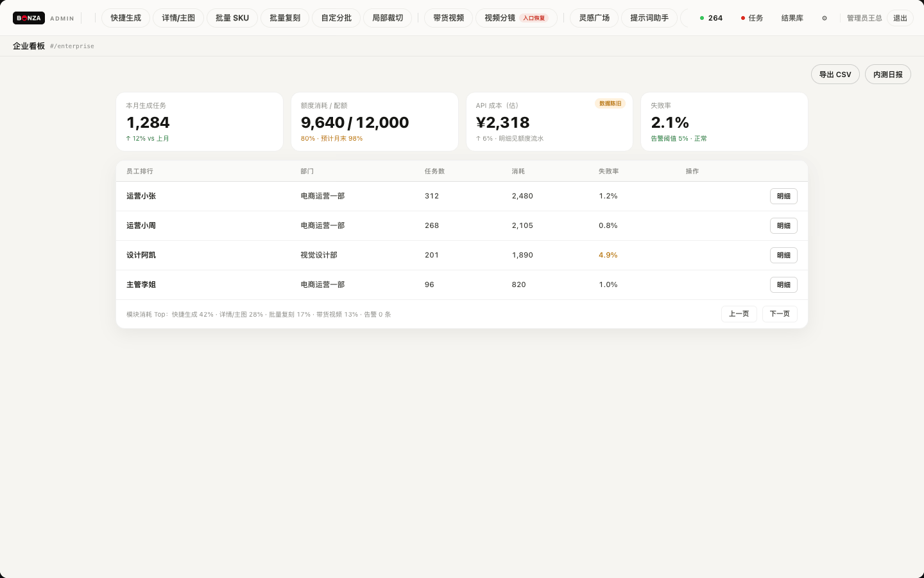The width and height of the screenshot is (924, 578).
Task: Open the 内测日报 report
Action: (x=888, y=74)
